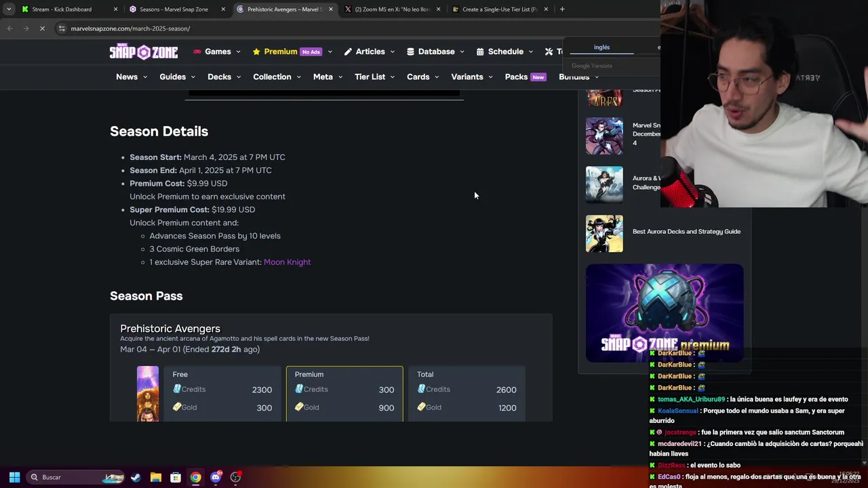Close the Create a Single-Use Tier List tab
The image size is (868, 488).
(x=546, y=9)
